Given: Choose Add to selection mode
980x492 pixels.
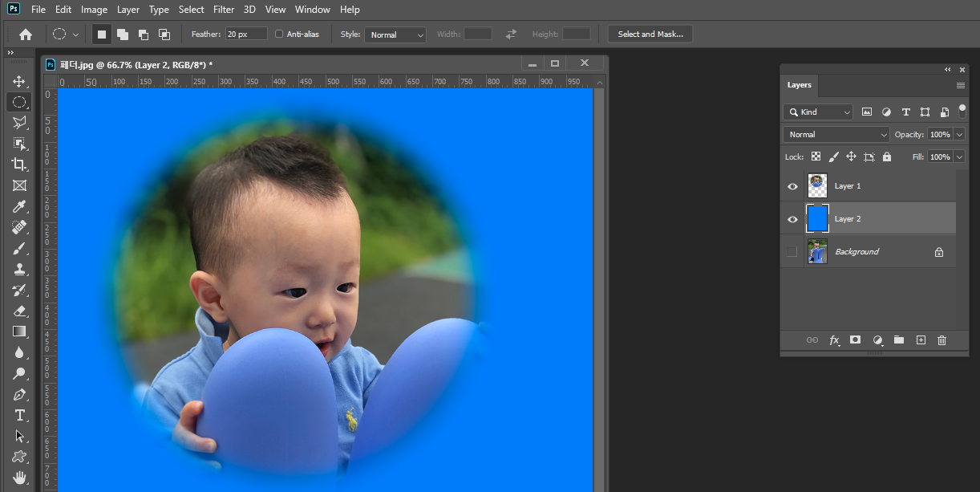Looking at the screenshot, I should tap(123, 35).
